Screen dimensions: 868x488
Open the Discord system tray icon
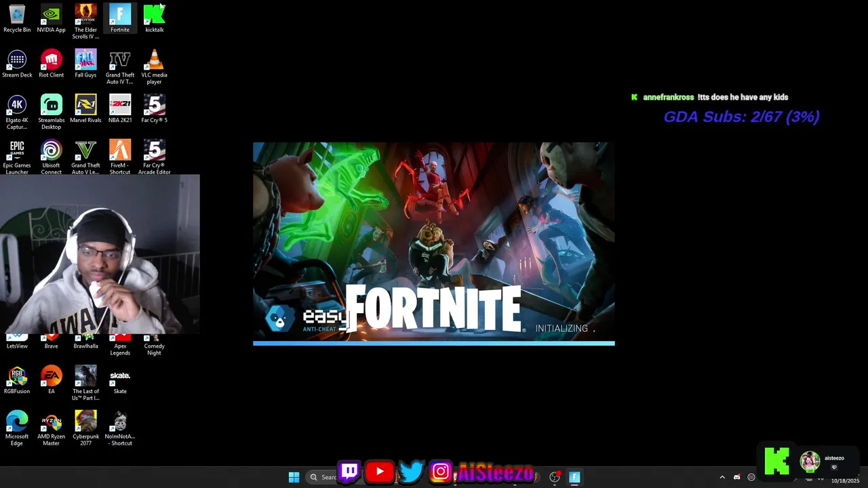point(736,477)
